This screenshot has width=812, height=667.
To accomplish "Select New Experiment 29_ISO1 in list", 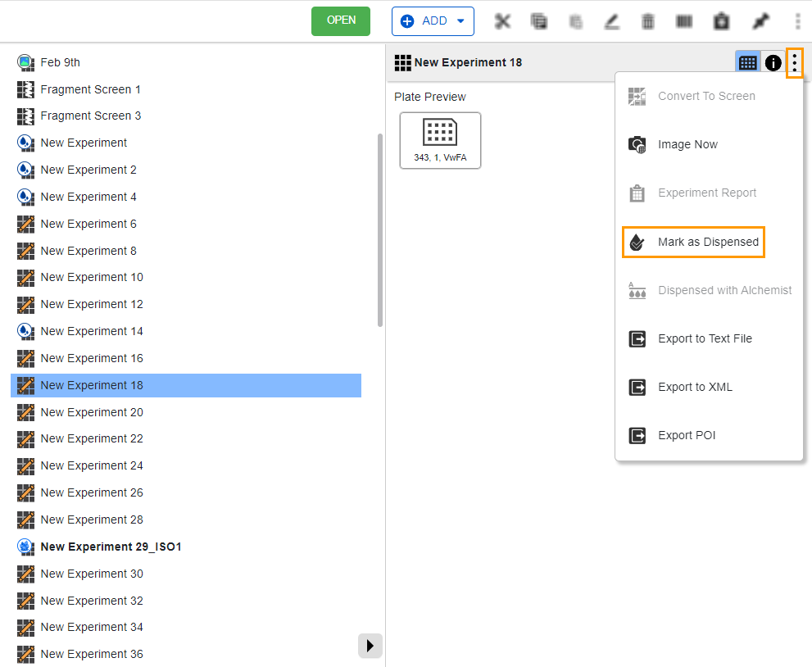I will pyautogui.click(x=111, y=547).
